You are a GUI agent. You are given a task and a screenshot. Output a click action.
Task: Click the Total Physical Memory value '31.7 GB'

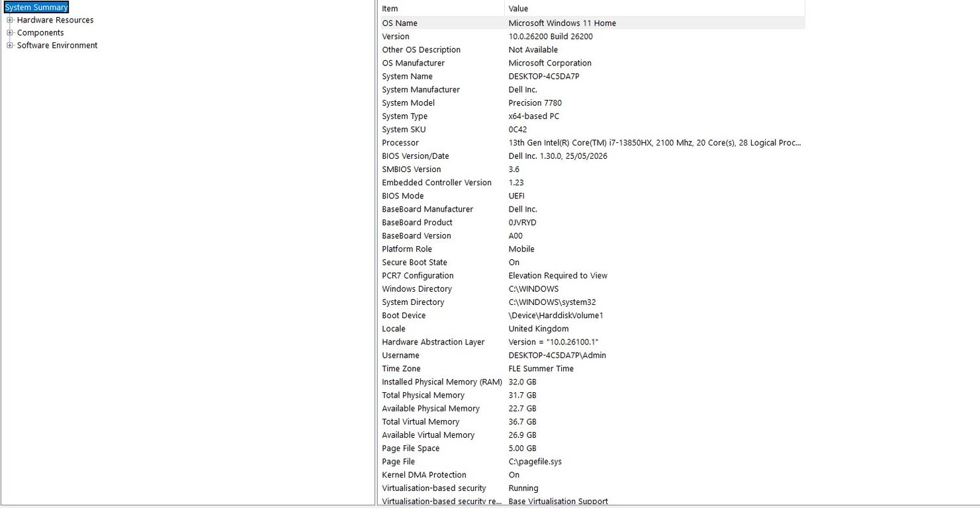523,394
